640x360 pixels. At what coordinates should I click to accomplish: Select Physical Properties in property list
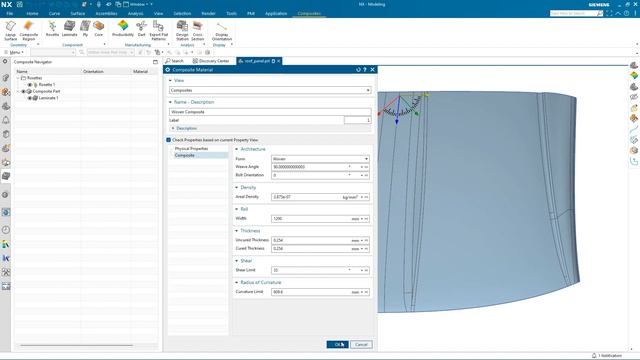(191, 149)
